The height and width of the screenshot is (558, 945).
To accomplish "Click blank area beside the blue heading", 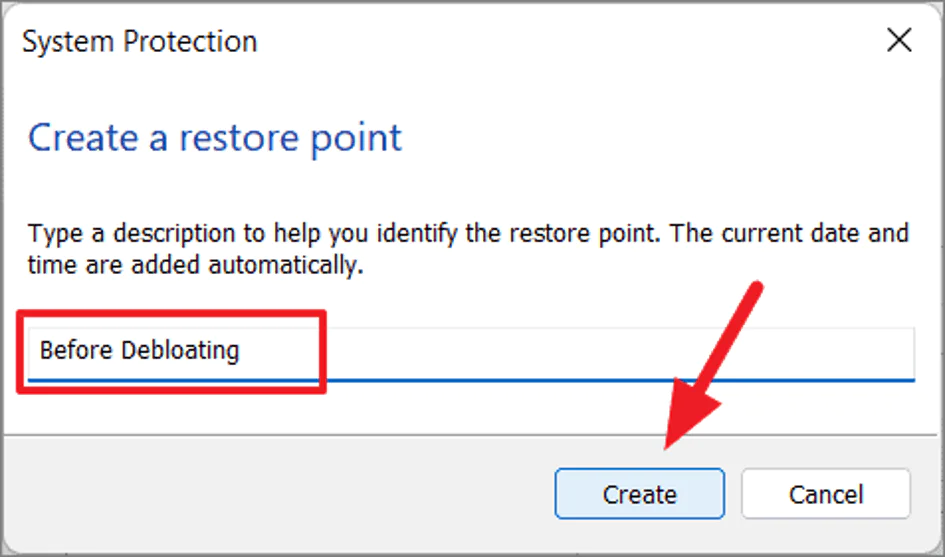I will pyautogui.click(x=650, y=137).
